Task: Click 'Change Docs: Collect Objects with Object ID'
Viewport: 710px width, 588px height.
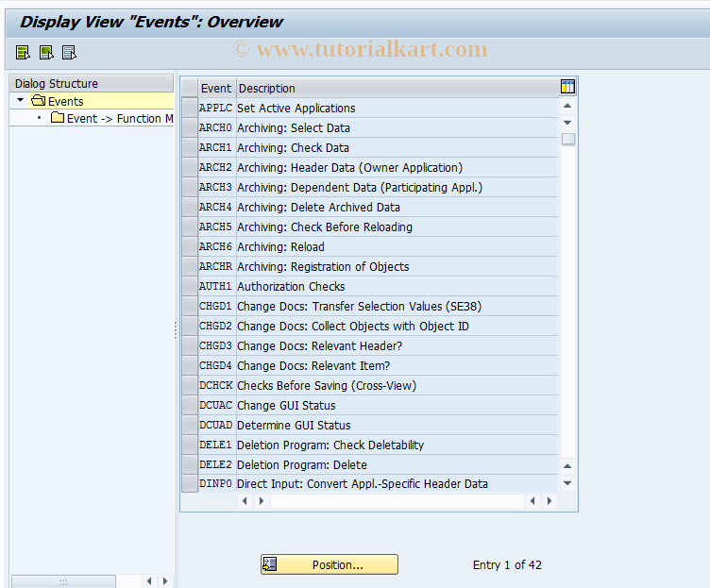Action: point(397,326)
